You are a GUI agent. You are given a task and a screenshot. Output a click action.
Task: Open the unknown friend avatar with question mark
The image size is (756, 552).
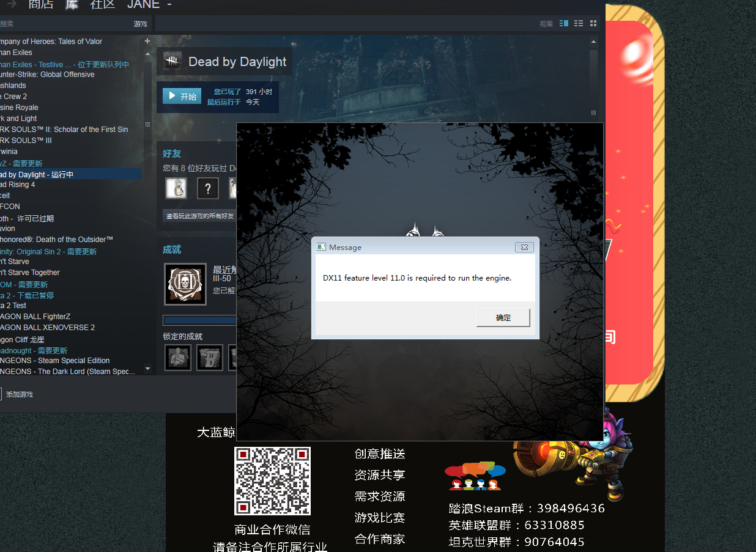(x=207, y=188)
